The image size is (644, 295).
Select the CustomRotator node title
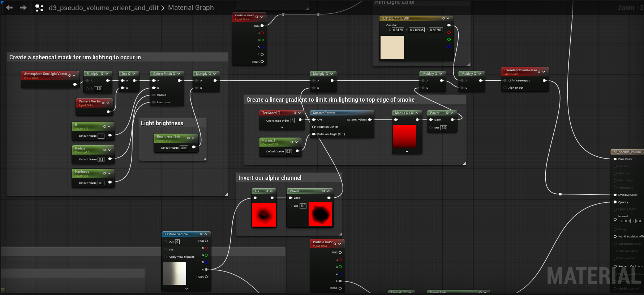tap(324, 113)
